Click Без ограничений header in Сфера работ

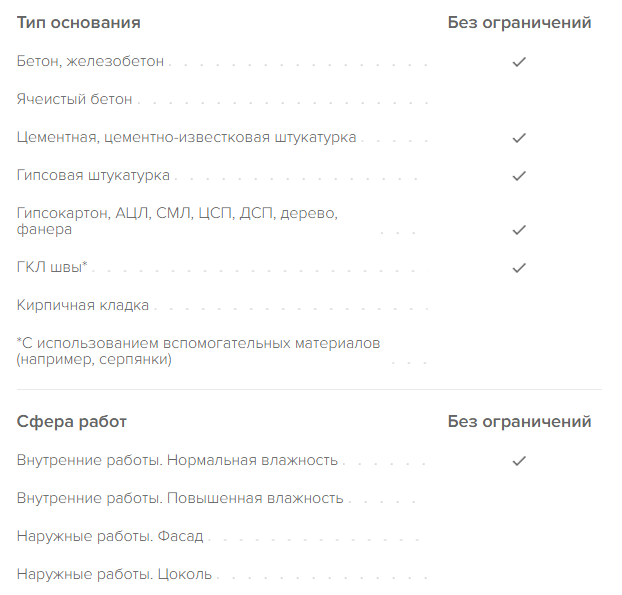pos(519,422)
